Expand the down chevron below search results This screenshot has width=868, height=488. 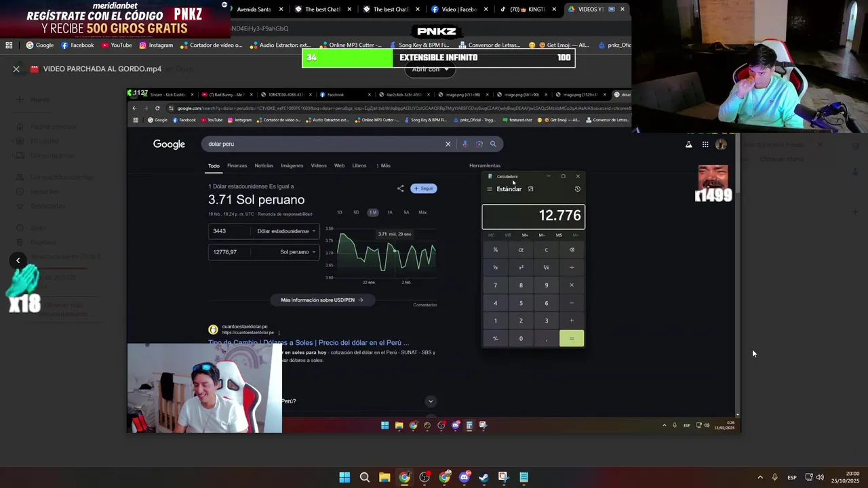(x=431, y=401)
